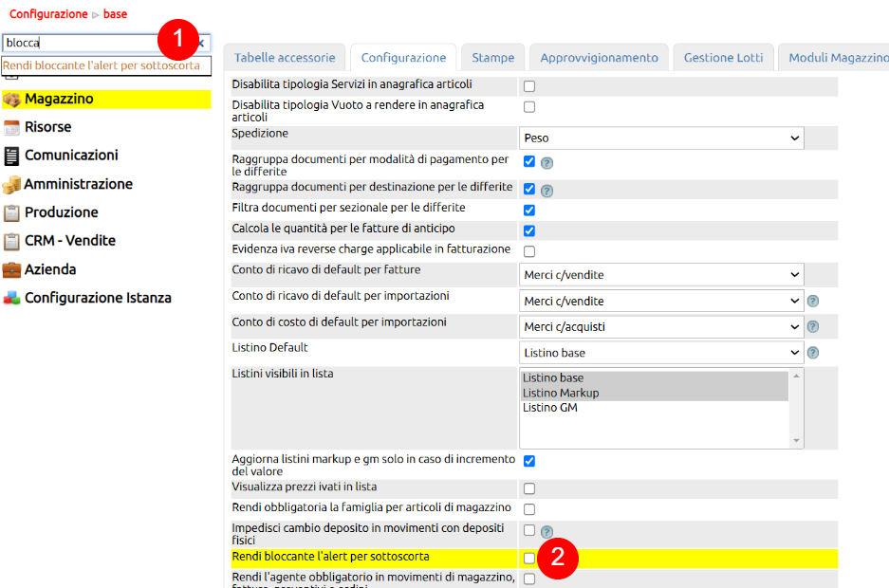Open the Spedizione dropdown showing Peso
This screenshot has height=588, width=889.
(661, 138)
